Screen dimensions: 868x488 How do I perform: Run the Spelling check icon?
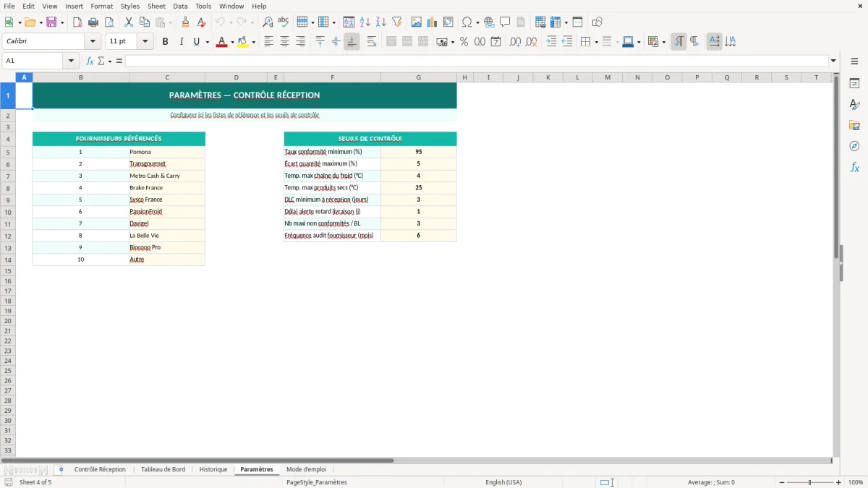(x=284, y=22)
